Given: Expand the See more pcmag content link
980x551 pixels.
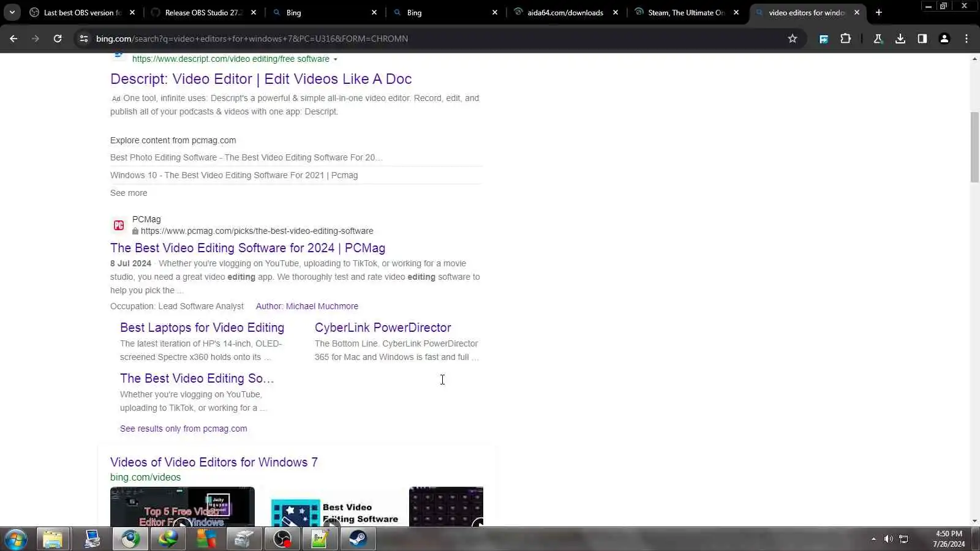Looking at the screenshot, I should [129, 193].
